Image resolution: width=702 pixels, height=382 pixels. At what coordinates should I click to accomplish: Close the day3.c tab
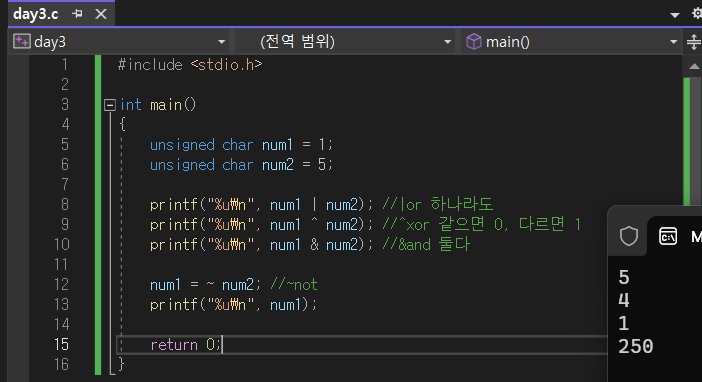101,14
